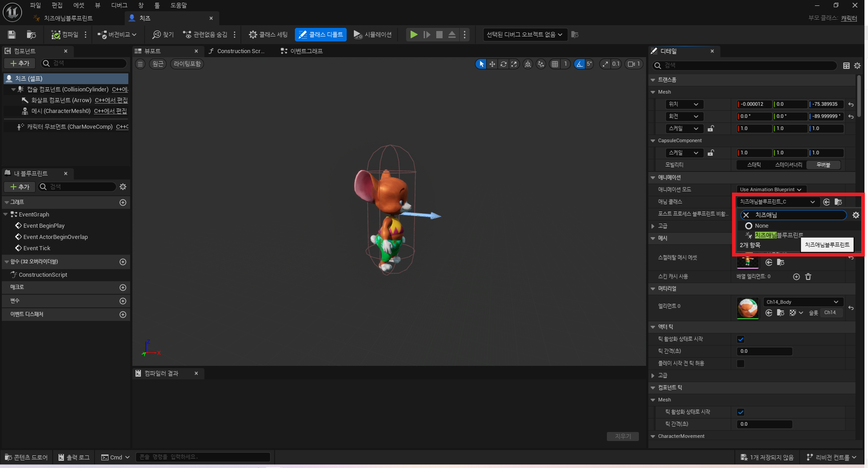Image resolution: width=868 pixels, height=468 pixels.
Task: Start Simulation (시뮬레이션)
Action: click(373, 35)
